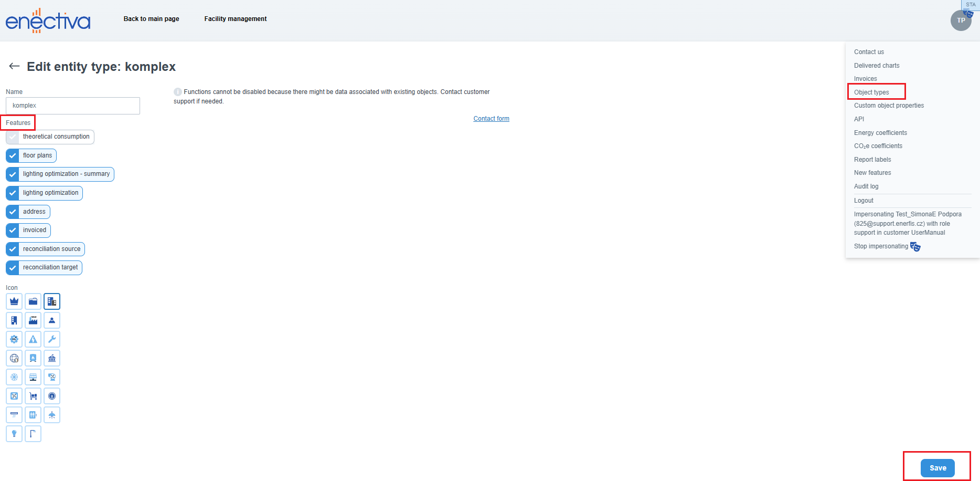Select the wrench icon
980x481 pixels.
coord(52,339)
